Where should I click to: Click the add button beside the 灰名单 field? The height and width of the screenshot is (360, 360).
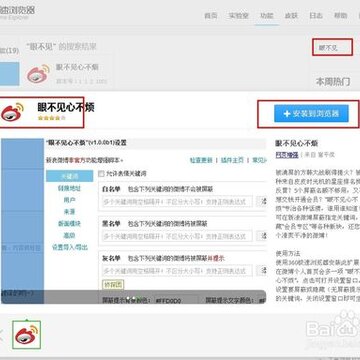[263, 271]
